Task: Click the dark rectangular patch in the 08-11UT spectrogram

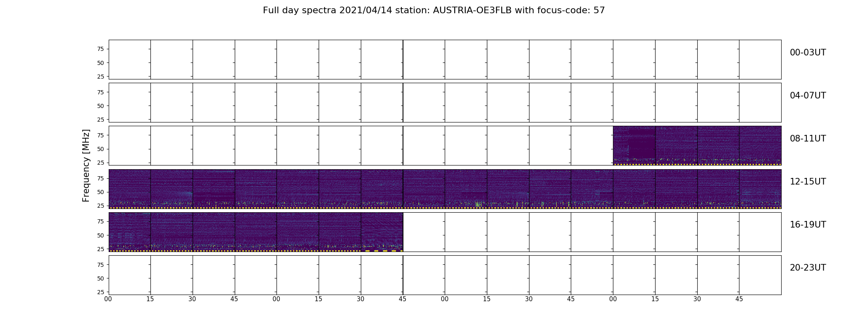Action: coord(642,143)
